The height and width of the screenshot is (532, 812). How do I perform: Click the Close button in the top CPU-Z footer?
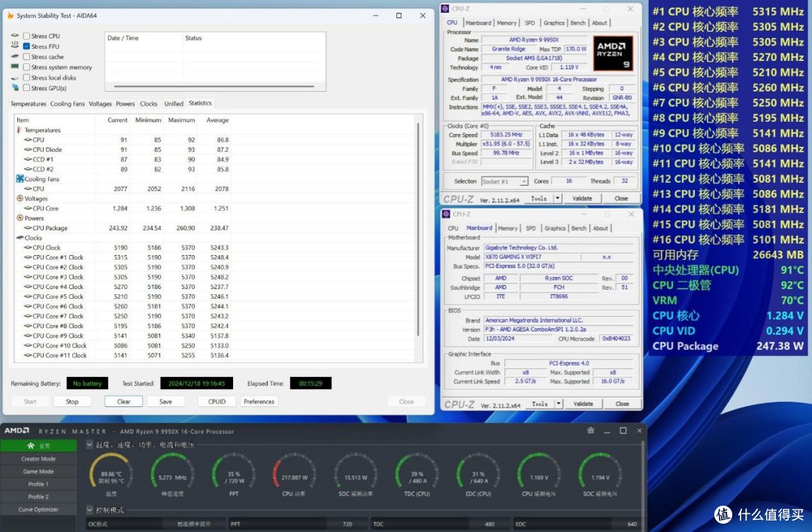point(621,199)
